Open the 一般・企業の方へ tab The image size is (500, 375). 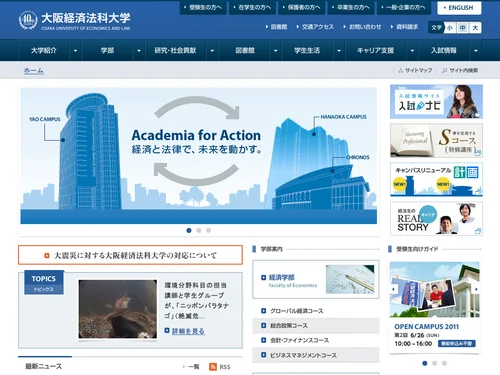tap(404, 7)
